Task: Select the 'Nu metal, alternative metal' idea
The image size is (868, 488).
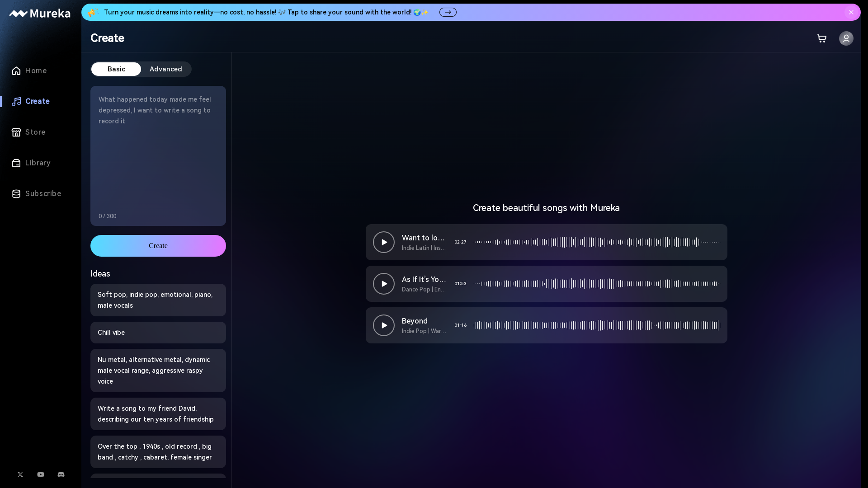Action: pos(158,370)
